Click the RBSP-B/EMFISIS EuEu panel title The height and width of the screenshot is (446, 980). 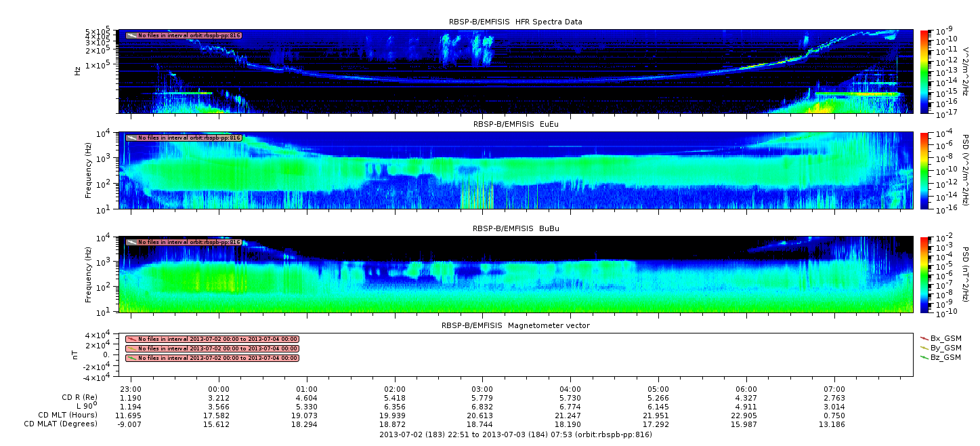[x=515, y=125]
